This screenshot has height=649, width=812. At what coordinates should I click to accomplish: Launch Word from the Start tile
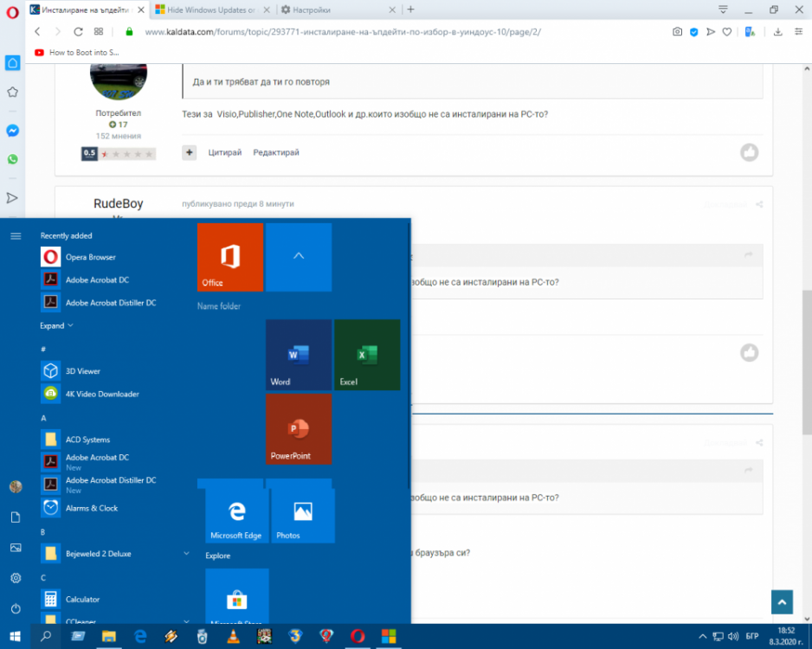(x=299, y=355)
